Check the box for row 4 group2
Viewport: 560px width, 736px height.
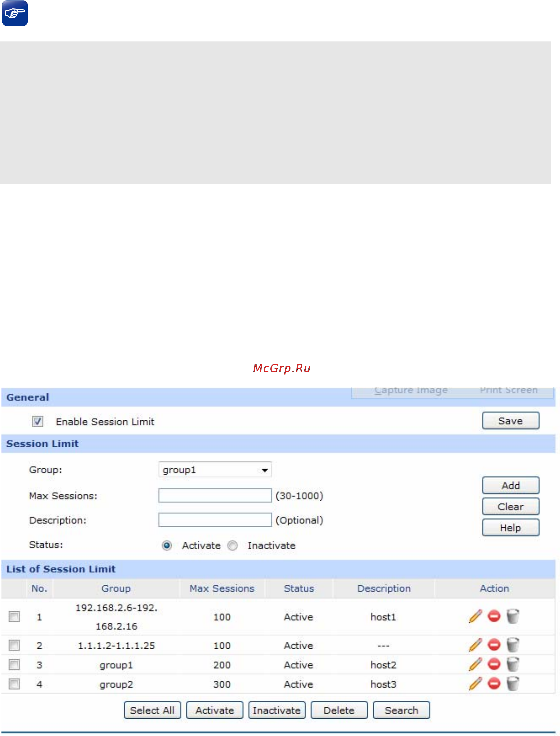coord(14,684)
